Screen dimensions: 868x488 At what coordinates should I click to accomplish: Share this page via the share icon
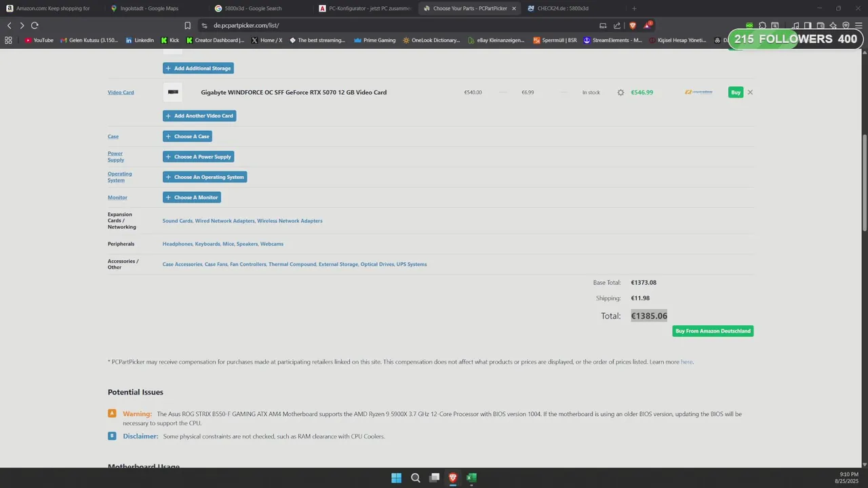[x=617, y=25]
